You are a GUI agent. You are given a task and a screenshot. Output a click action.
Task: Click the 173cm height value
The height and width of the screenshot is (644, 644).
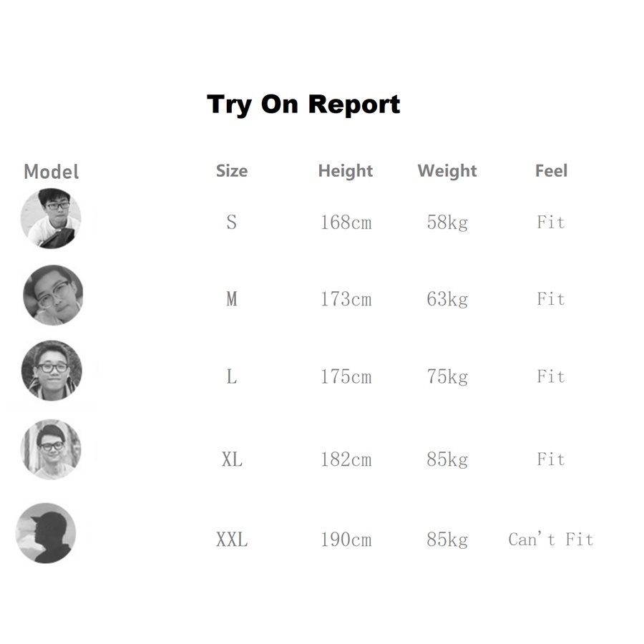pyautogui.click(x=346, y=299)
